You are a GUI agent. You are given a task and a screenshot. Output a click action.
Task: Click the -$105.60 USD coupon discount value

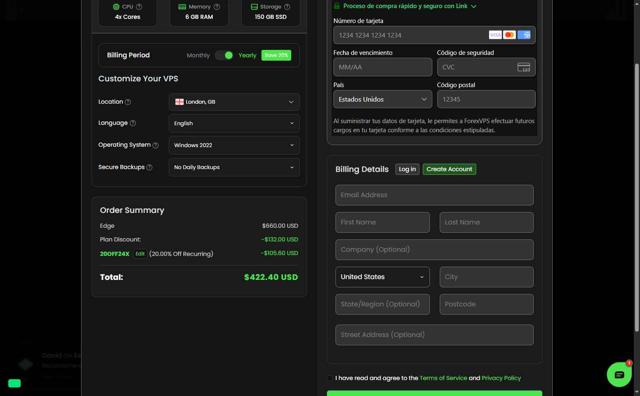pos(280,254)
